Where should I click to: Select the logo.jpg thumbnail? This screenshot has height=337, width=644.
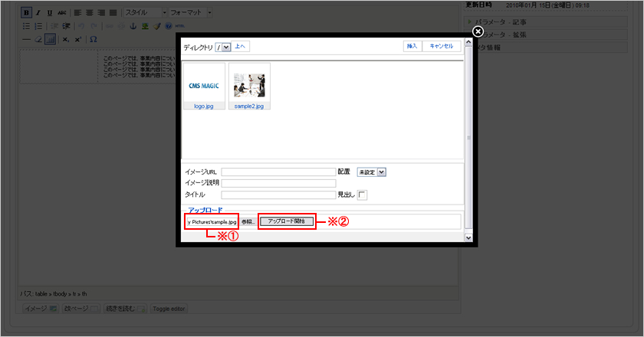pos(204,86)
